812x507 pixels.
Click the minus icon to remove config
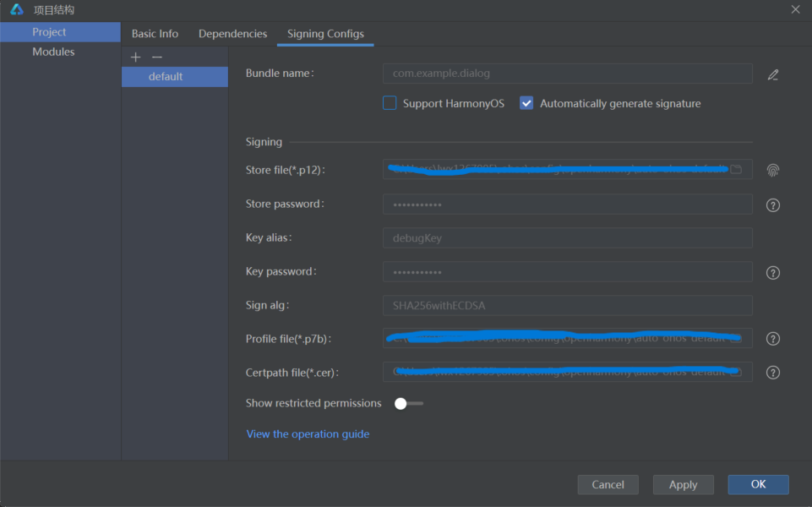pyautogui.click(x=156, y=57)
